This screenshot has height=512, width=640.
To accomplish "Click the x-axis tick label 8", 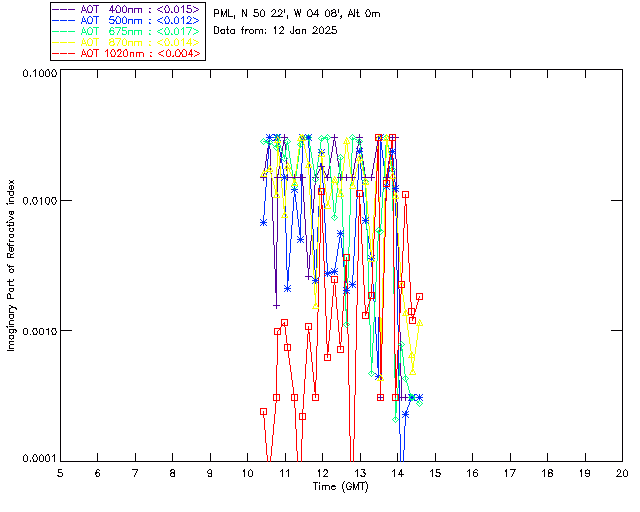I will 173,473.
